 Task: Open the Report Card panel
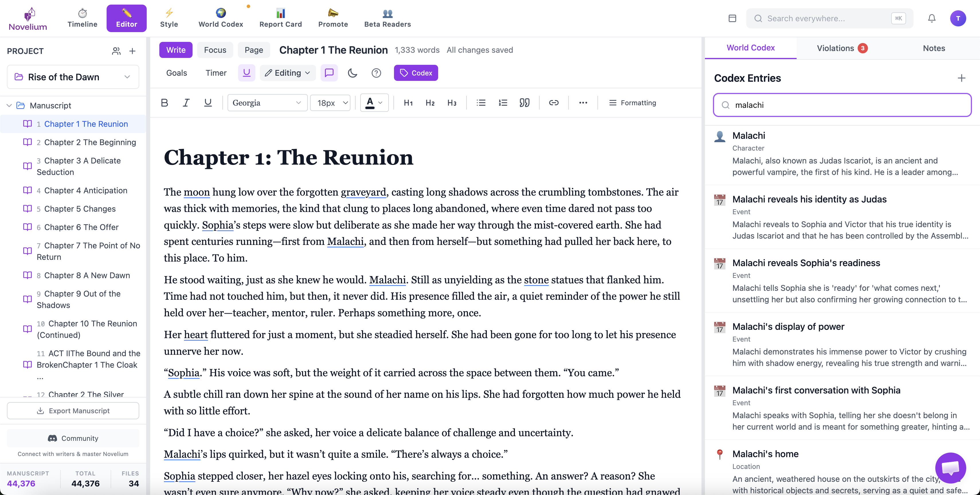[280, 18]
